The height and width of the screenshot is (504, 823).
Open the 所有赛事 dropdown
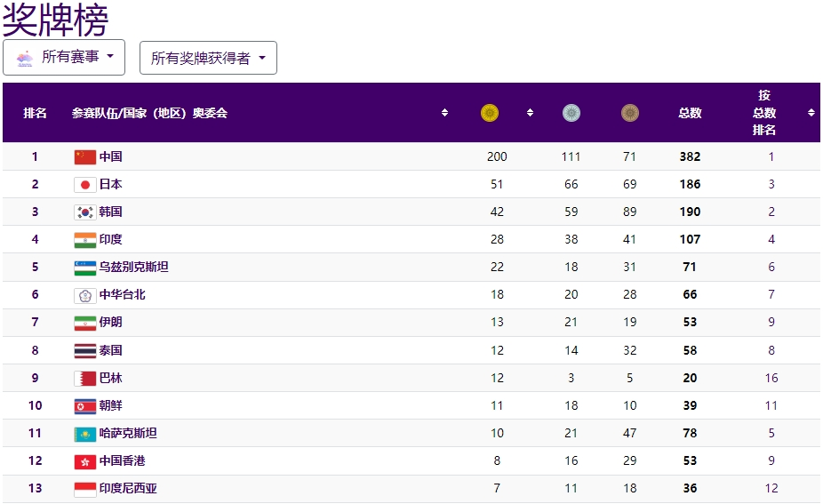(x=64, y=57)
